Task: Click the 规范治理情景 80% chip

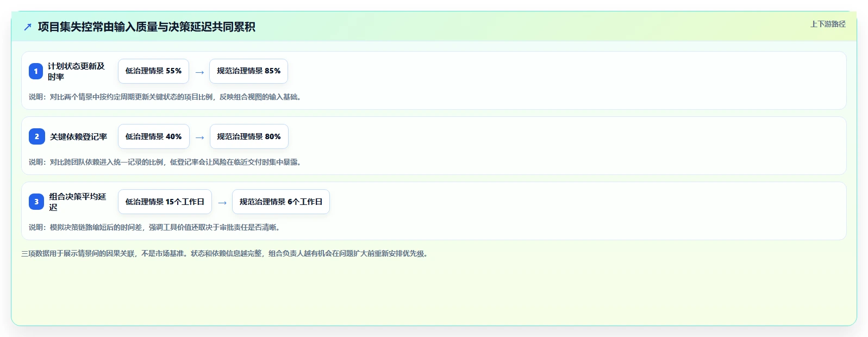Action: [x=249, y=136]
